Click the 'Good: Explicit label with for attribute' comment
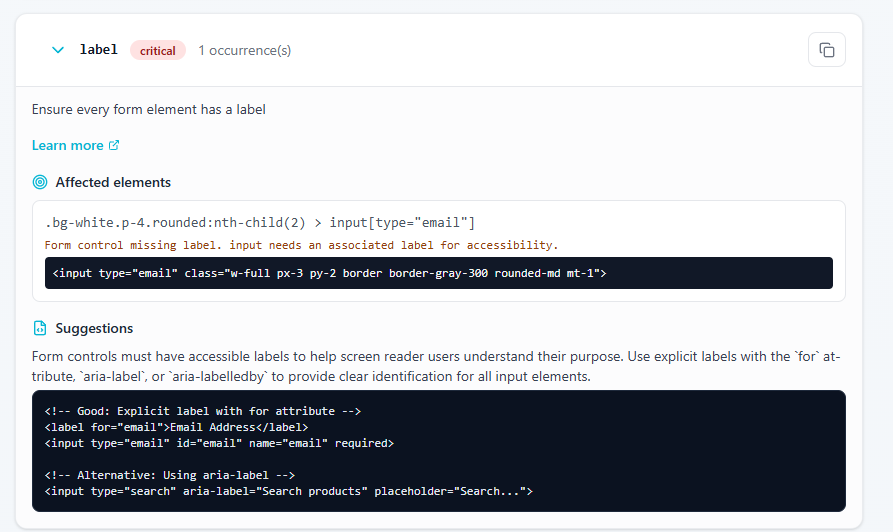This screenshot has height=532, width=893. 203,411
